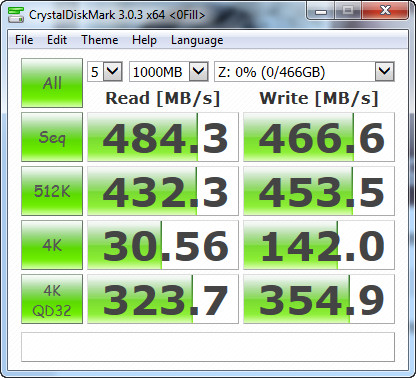Open the test count dropdown showing 5
416x378 pixels.
[105, 71]
